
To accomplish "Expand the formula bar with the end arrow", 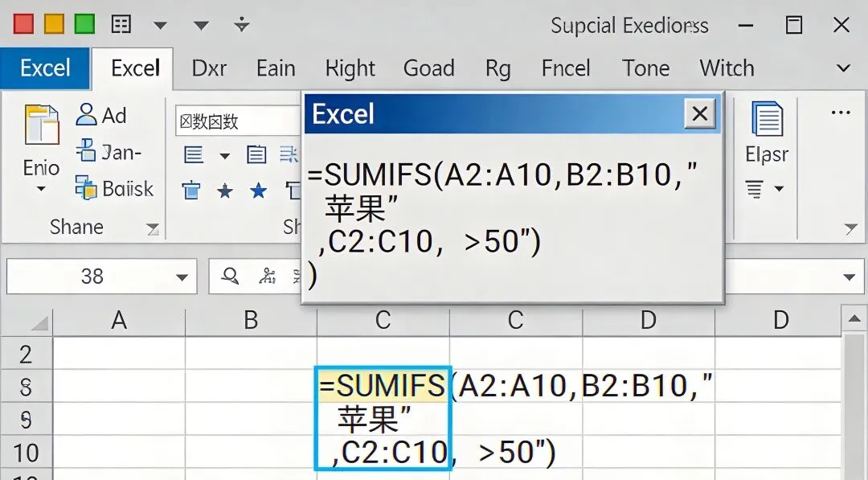I will (x=850, y=277).
